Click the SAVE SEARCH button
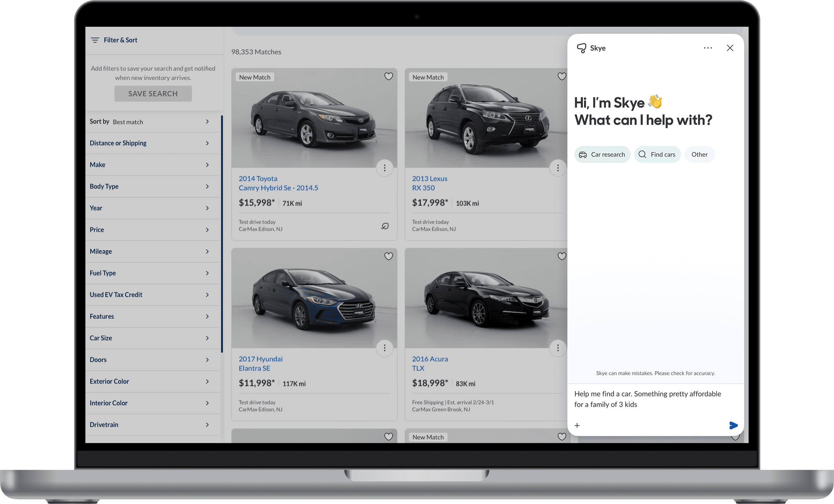This screenshot has height=504, width=834. (153, 93)
